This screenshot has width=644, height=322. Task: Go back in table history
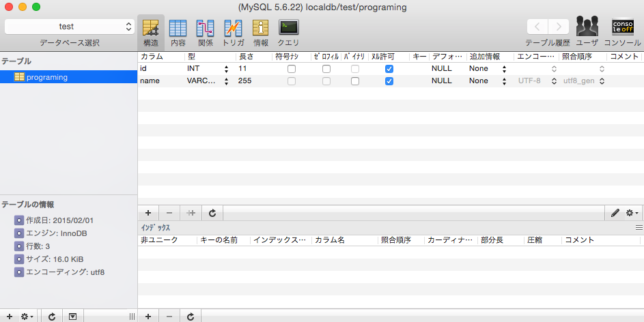pos(537,27)
